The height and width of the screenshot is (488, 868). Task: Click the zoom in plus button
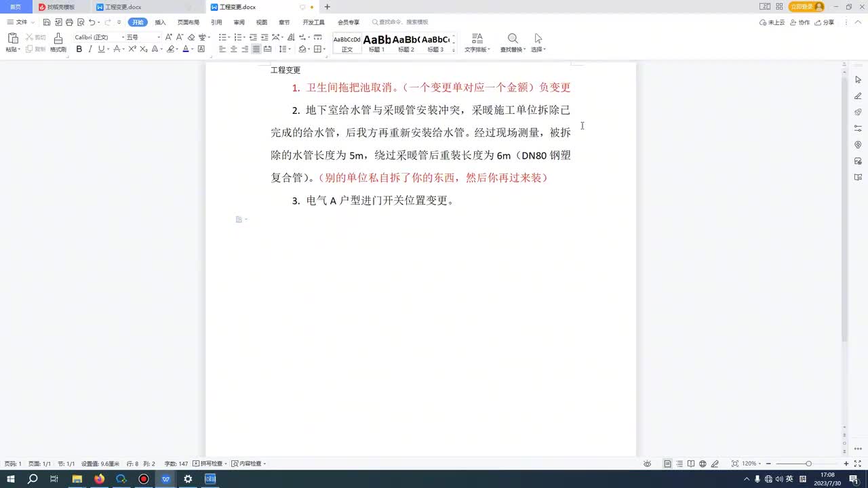tap(846, 464)
